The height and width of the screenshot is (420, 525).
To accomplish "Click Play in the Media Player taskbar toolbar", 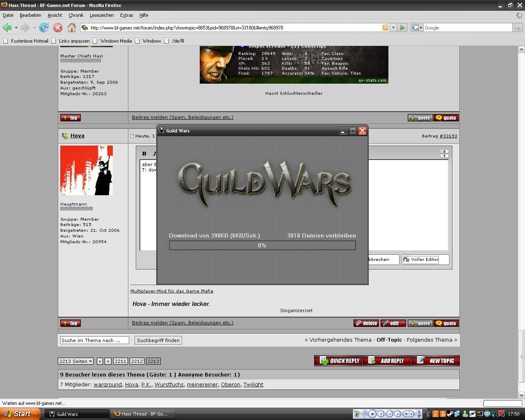I will coord(372,414).
